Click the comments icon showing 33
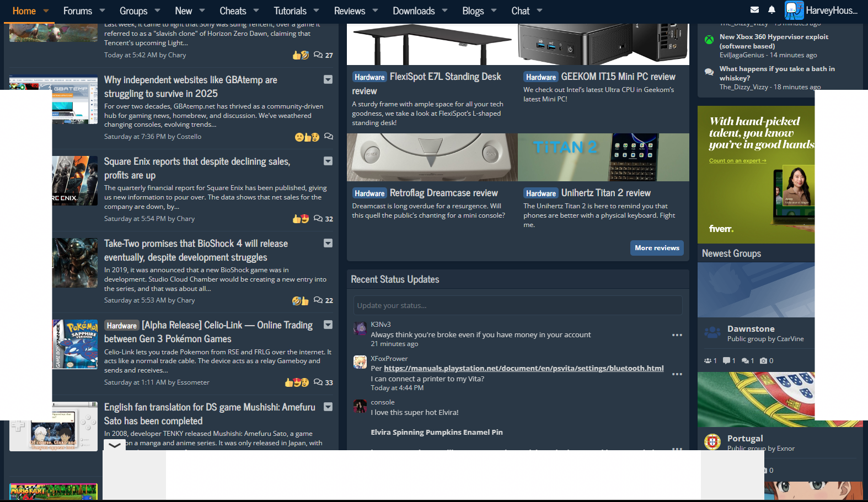Viewport: 868px width, 502px height. 318,382
